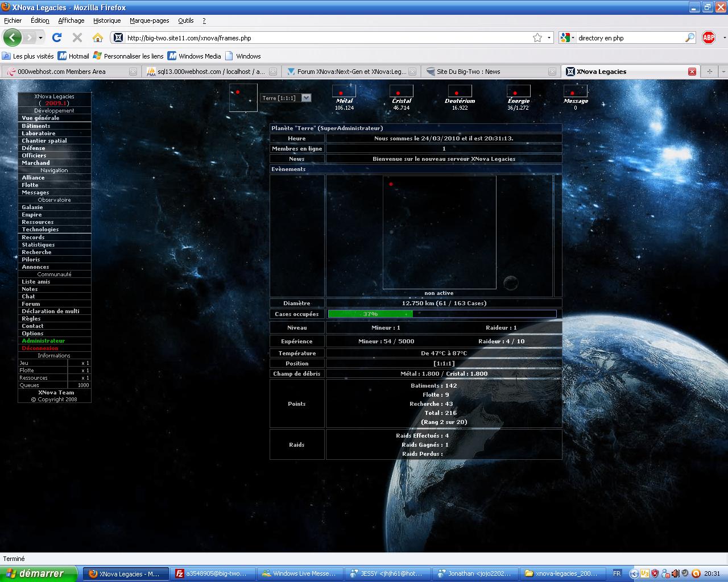This screenshot has height=582, width=728.
Task: Open Galaxie in the sidebar
Action: click(x=32, y=207)
